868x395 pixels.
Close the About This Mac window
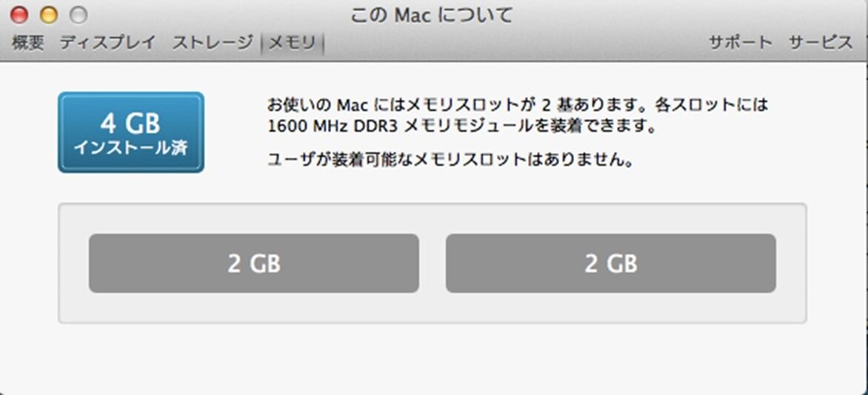tap(20, 15)
